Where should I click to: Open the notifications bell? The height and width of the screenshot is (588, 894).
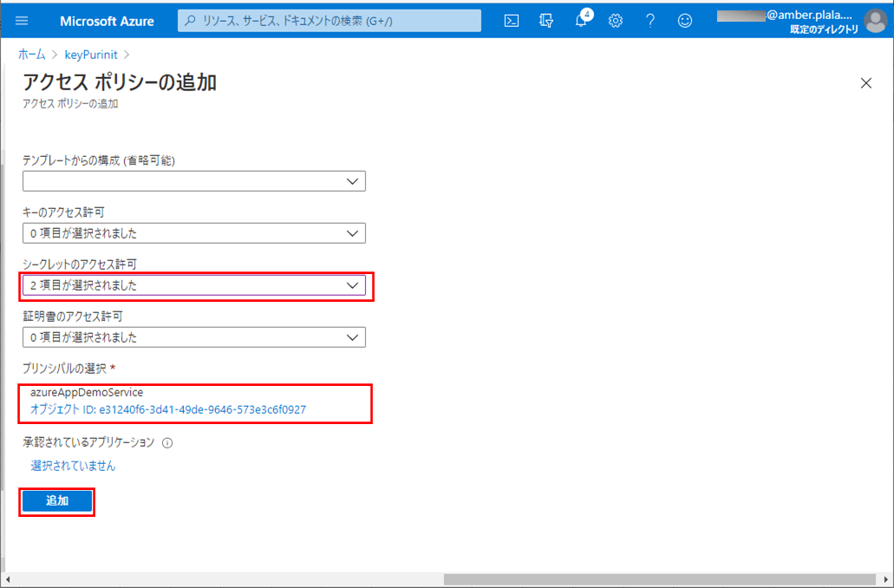(581, 21)
